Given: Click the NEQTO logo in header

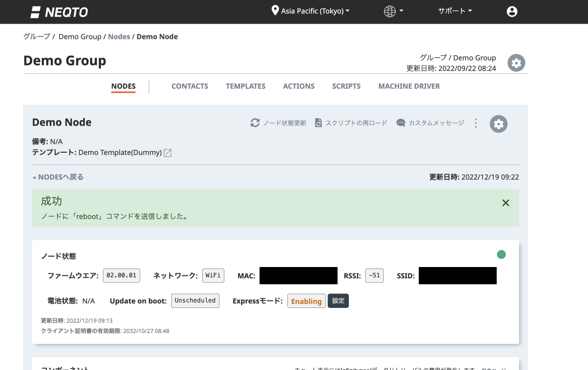Looking at the screenshot, I should click(59, 12).
